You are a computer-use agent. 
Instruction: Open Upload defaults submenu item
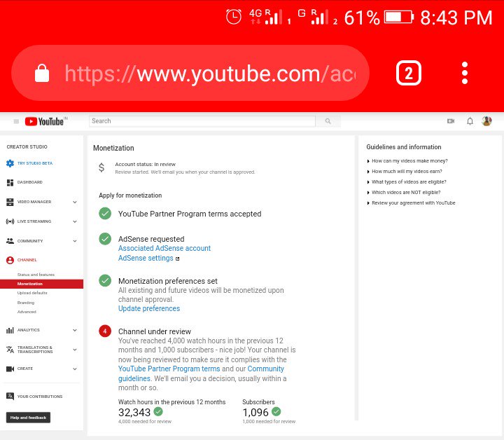[x=32, y=293]
